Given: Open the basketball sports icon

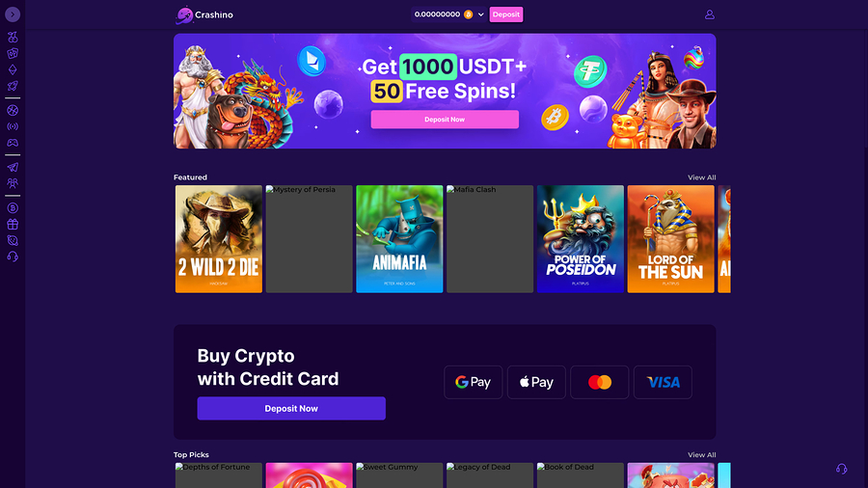Looking at the screenshot, I should (x=13, y=110).
